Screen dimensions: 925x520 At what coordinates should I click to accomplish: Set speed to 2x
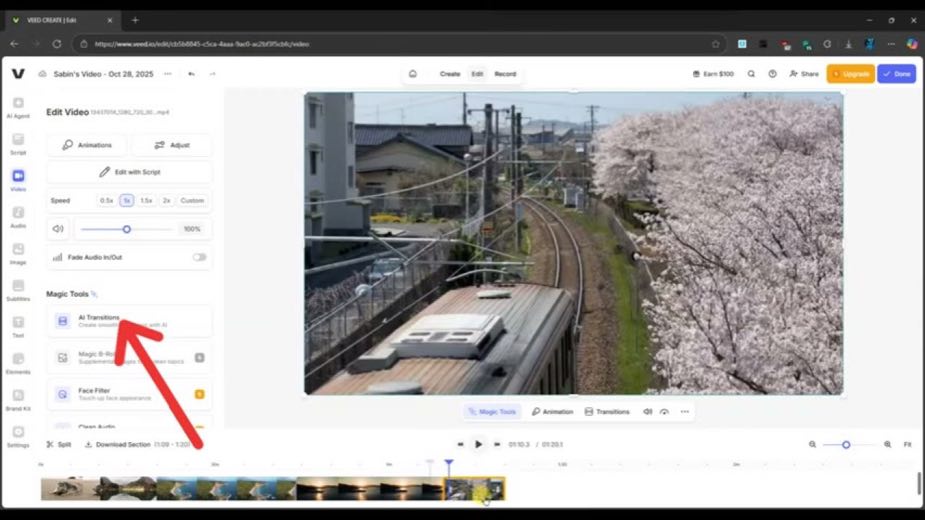(166, 201)
